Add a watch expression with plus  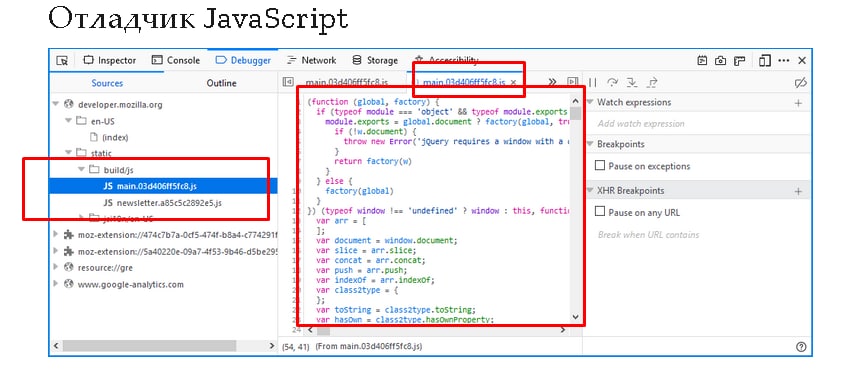pos(798,103)
